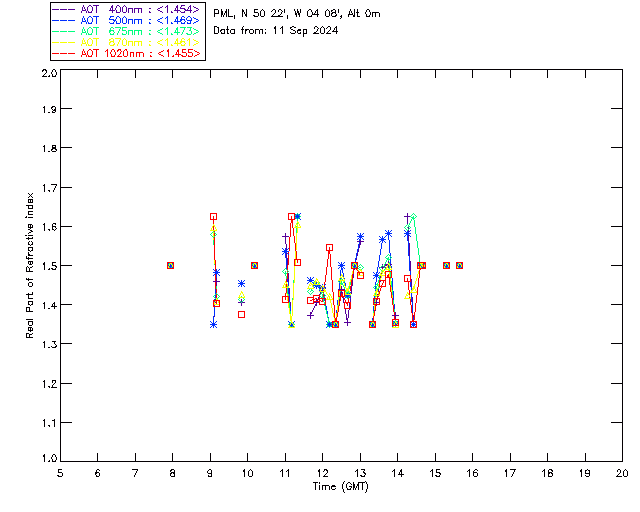Click the legend entry "AOT 1020nm : <1.455>"
640x512 pixels.
click(127, 53)
